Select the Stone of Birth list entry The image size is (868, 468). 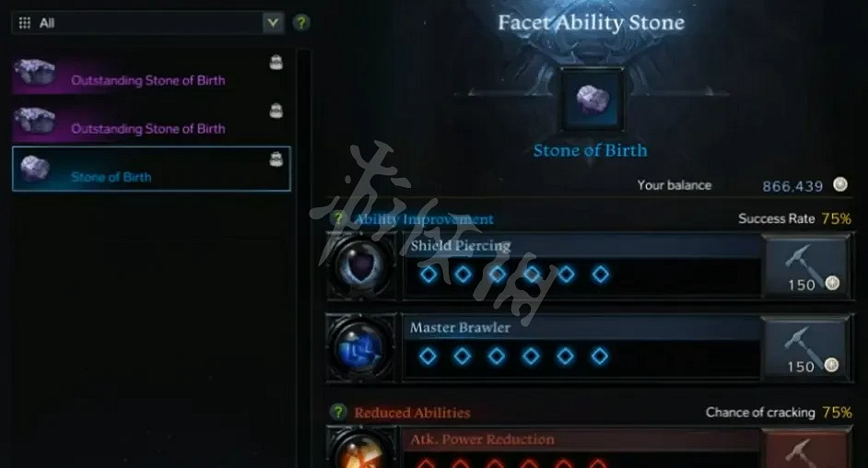(x=151, y=169)
